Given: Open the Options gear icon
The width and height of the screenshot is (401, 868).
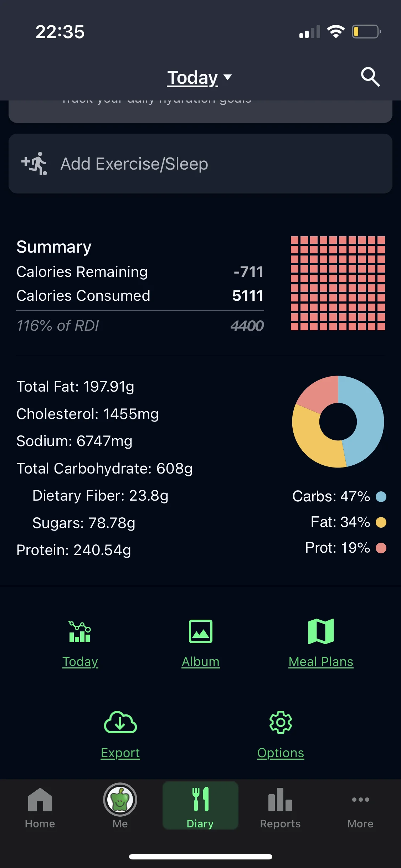Looking at the screenshot, I should tap(281, 722).
